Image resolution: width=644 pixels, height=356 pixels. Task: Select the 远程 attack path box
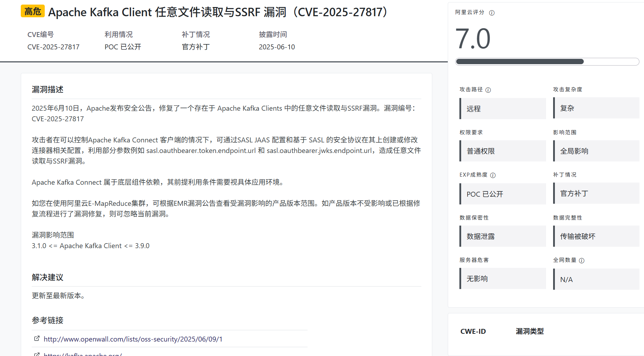click(503, 109)
